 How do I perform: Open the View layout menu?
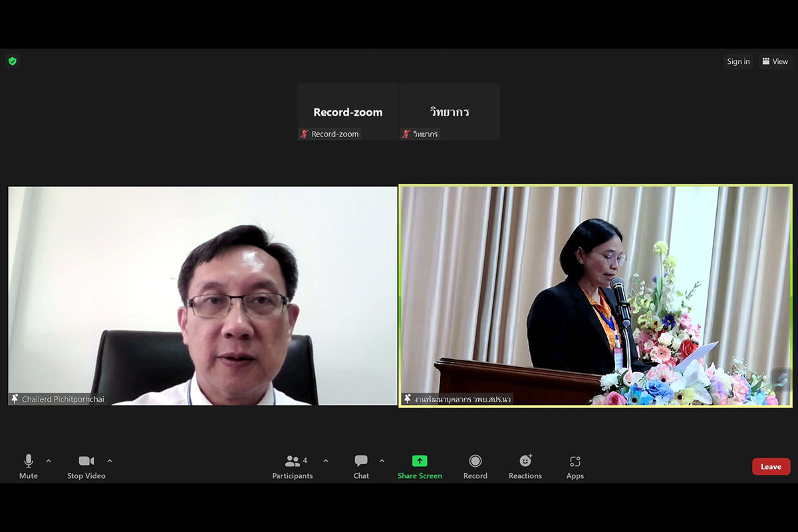[775, 61]
